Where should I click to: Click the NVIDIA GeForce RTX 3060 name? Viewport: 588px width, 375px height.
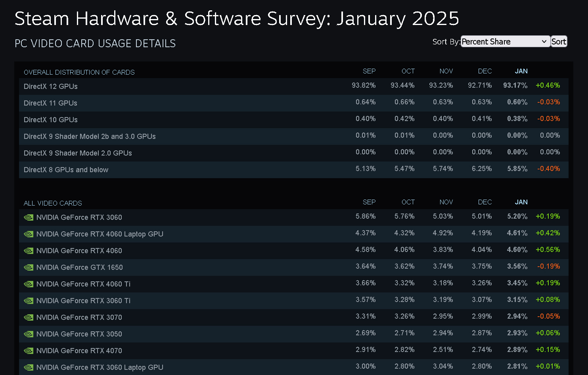[x=79, y=217]
